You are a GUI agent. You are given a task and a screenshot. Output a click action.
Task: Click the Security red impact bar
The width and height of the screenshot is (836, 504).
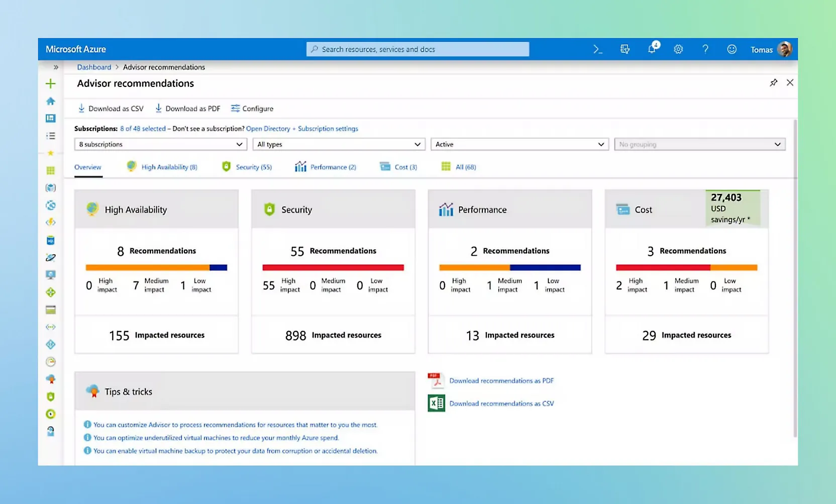[333, 268]
